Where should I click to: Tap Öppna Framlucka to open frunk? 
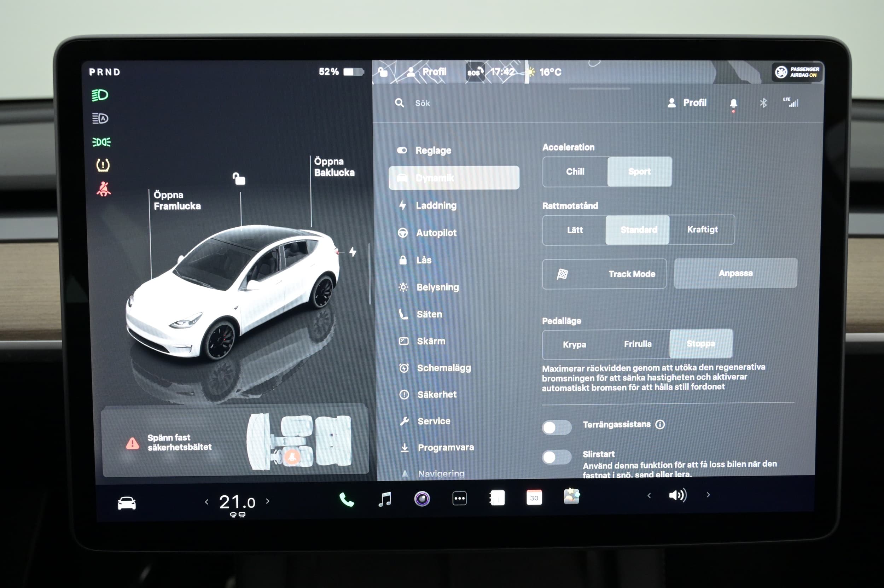(x=177, y=200)
